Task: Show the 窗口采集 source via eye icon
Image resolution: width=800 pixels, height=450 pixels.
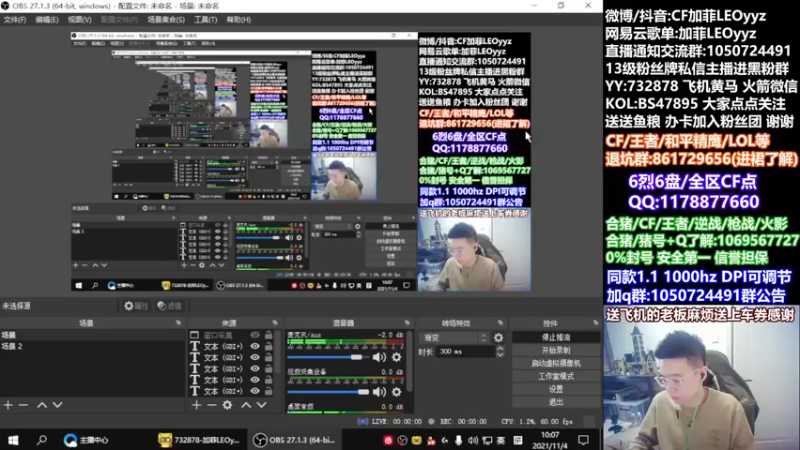Action: pyautogui.click(x=255, y=335)
